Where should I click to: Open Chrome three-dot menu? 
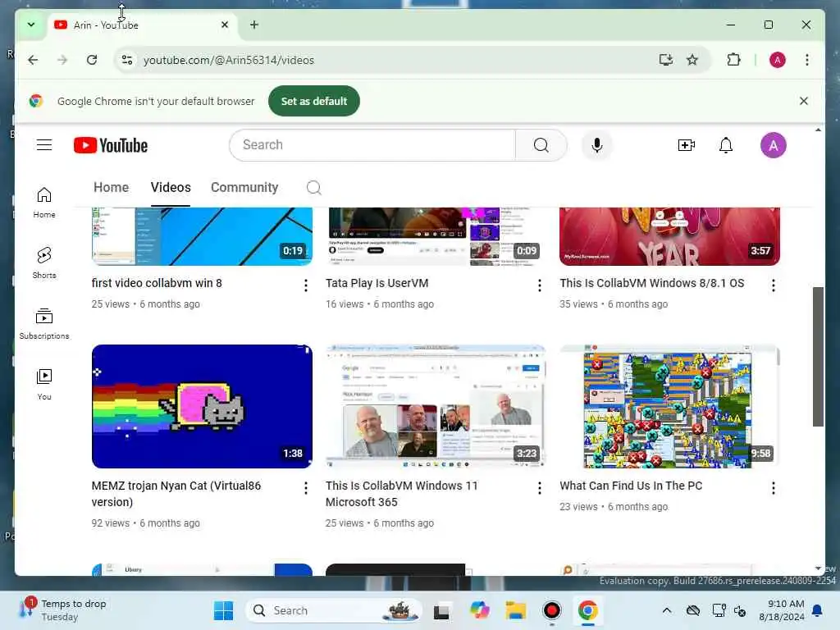[x=807, y=59]
